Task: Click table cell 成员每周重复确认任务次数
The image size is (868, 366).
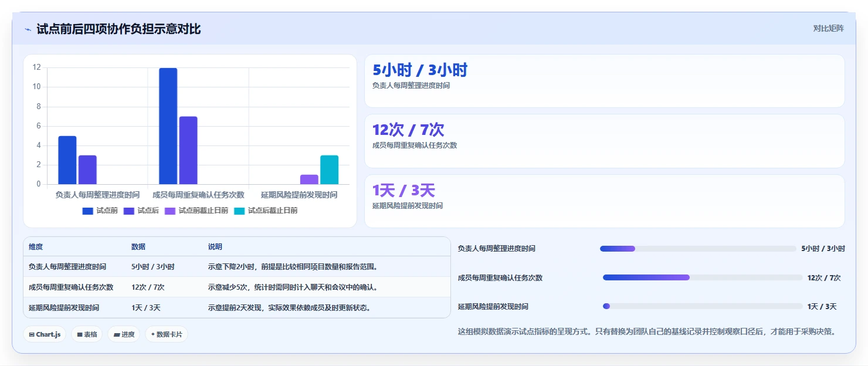Action: pyautogui.click(x=71, y=287)
